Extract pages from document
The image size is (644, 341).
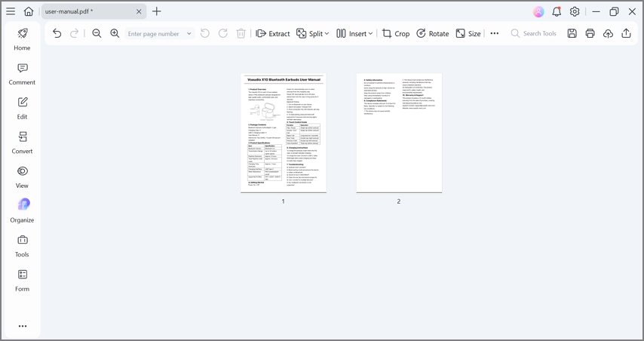273,34
